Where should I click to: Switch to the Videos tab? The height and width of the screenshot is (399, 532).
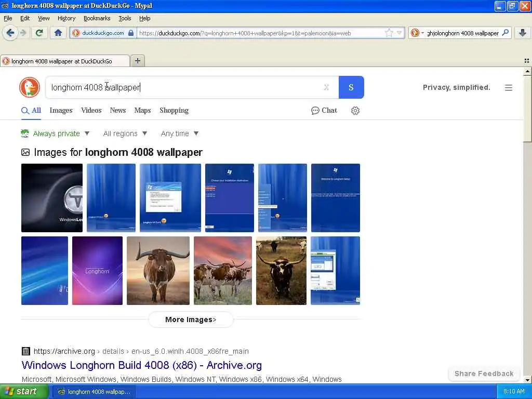91,110
